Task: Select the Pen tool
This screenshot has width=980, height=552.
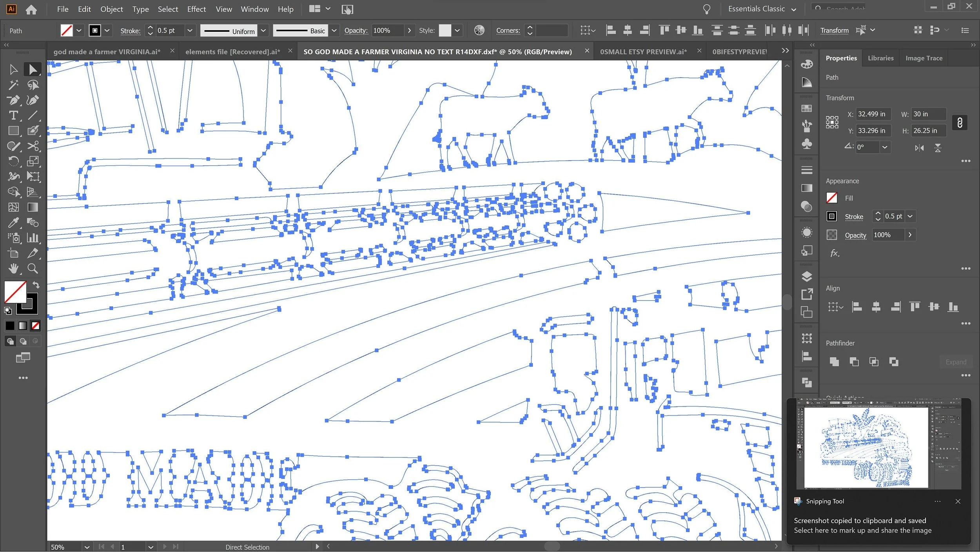Action: coord(13,100)
